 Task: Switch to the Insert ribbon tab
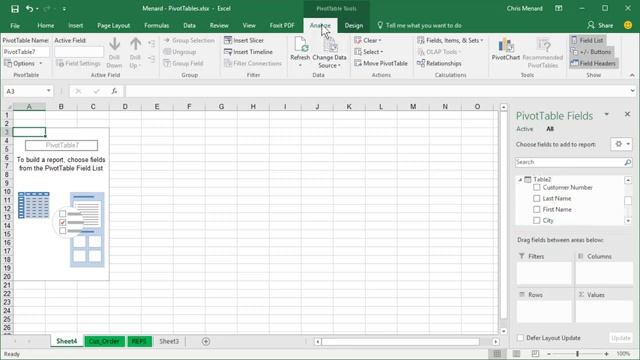[x=76, y=25]
